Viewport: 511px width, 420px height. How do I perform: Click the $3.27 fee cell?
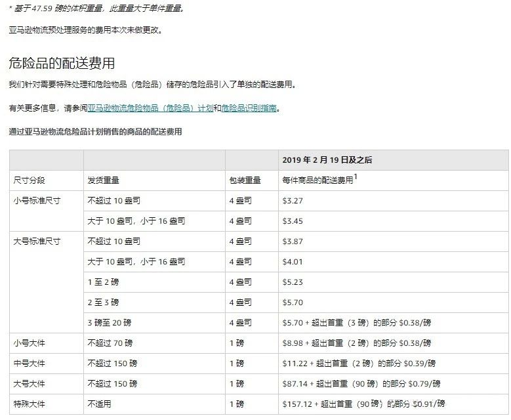293,200
